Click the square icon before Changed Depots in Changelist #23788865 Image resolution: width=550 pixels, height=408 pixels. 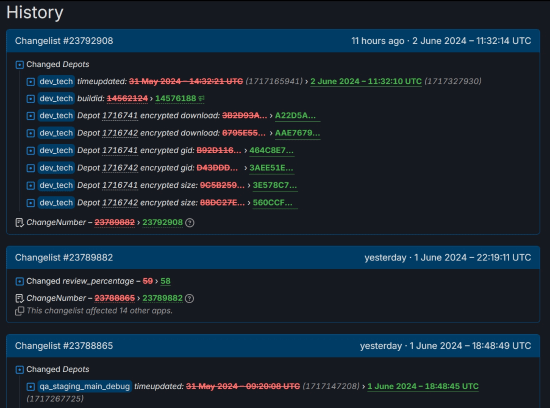(20, 369)
